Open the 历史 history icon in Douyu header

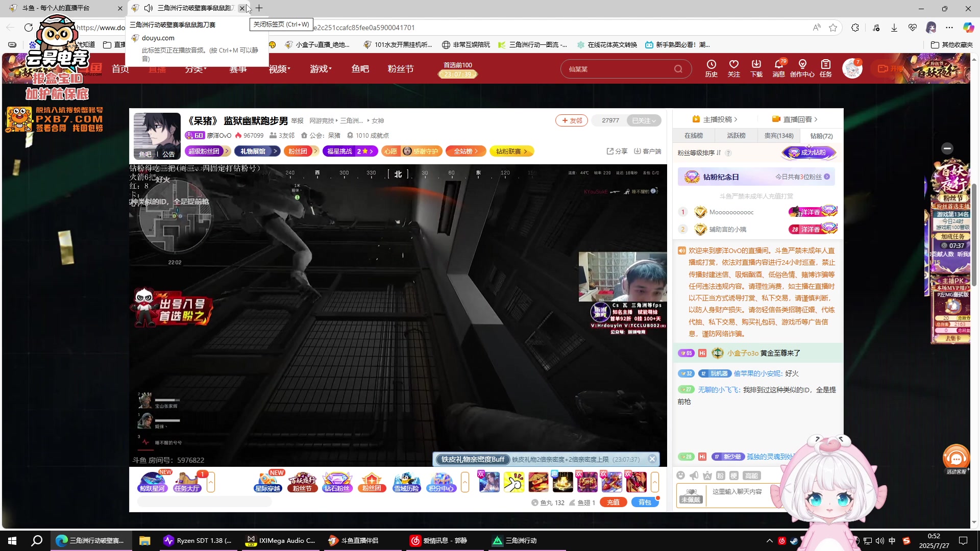point(711,68)
